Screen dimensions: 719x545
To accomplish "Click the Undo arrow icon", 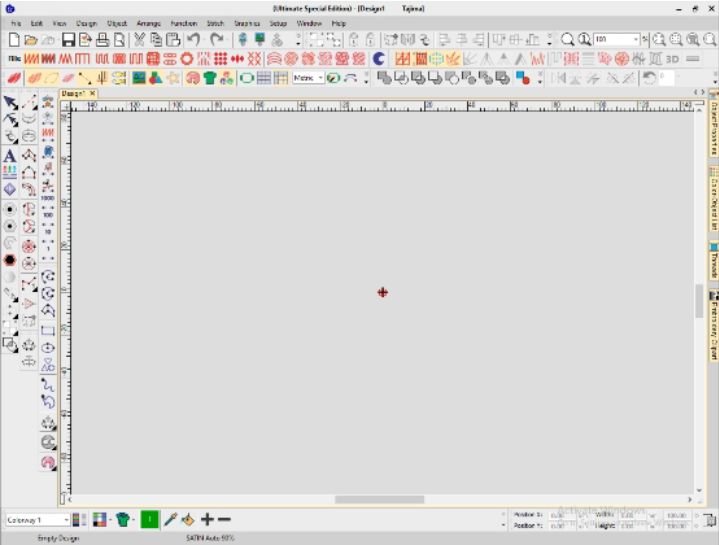I will click(194, 40).
